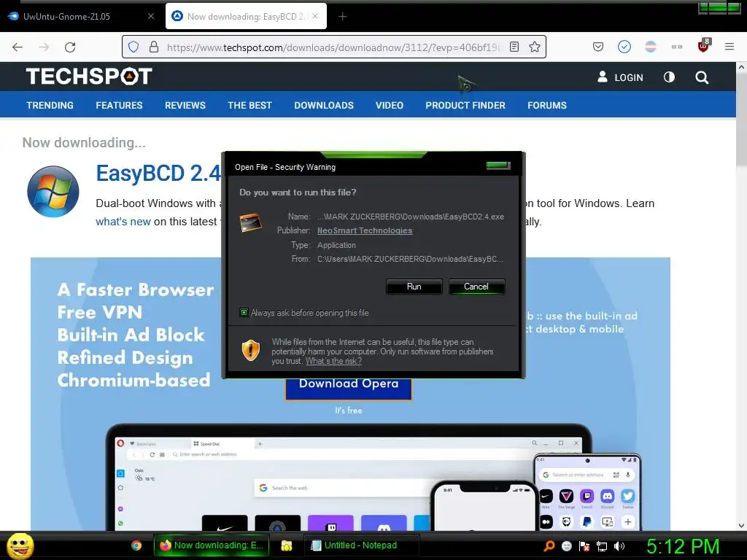The image size is (747, 560).
Task: Click Cancel in Security Warning dialog
Action: pos(476,286)
